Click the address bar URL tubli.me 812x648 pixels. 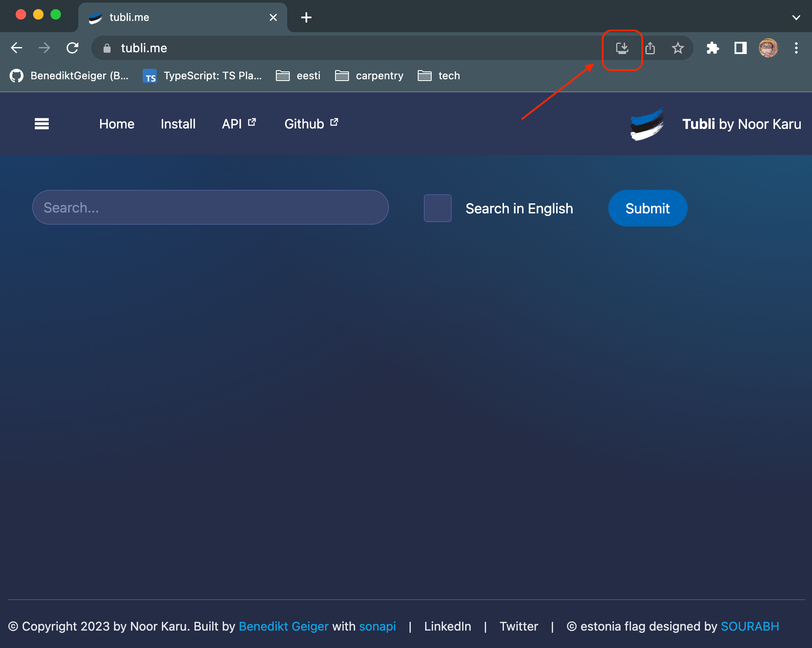coord(144,48)
